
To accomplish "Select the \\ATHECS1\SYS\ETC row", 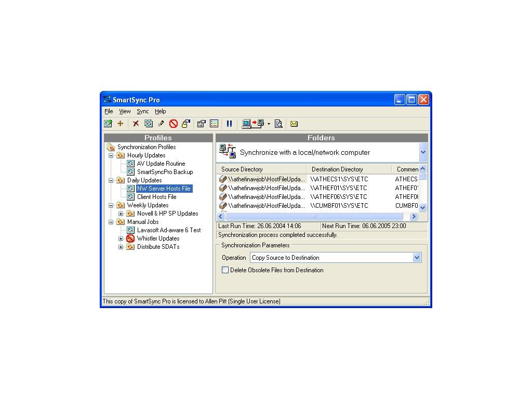I will (318, 179).
